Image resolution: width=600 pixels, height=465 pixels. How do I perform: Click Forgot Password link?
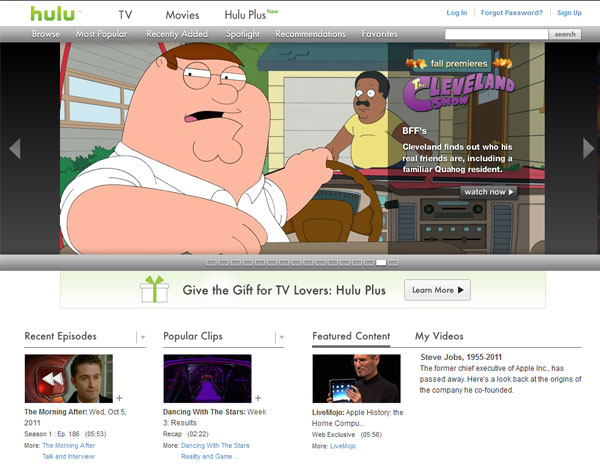(512, 13)
